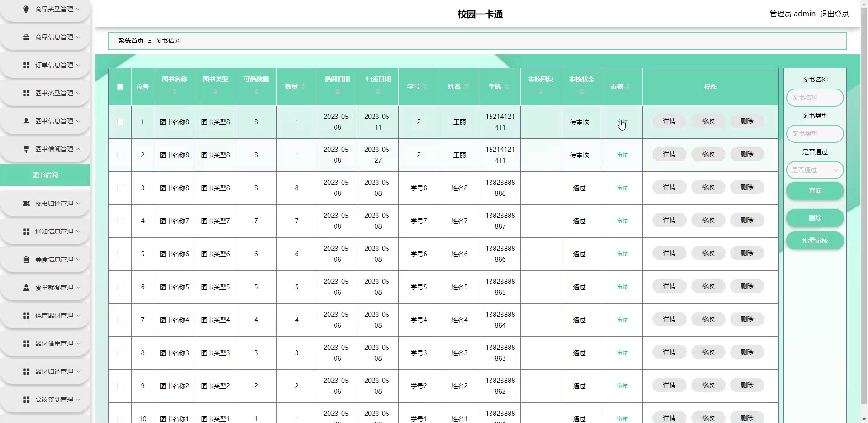Check the checkbox for row 8
Viewport: 868px width, 423px height.
click(x=120, y=353)
